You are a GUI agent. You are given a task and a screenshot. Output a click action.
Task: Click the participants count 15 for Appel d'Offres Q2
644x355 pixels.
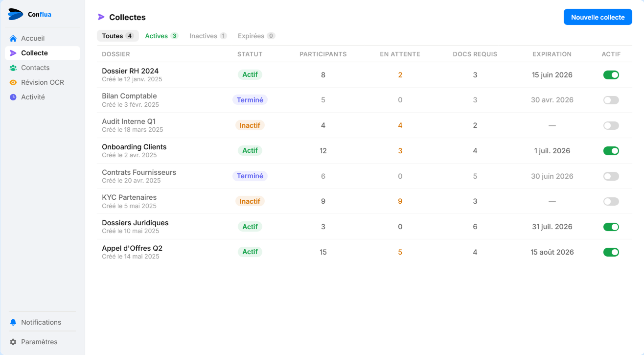pos(323,252)
